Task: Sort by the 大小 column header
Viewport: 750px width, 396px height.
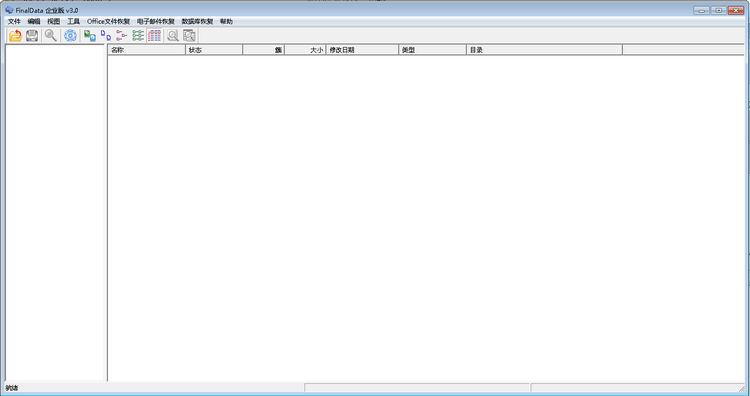Action: (305, 50)
